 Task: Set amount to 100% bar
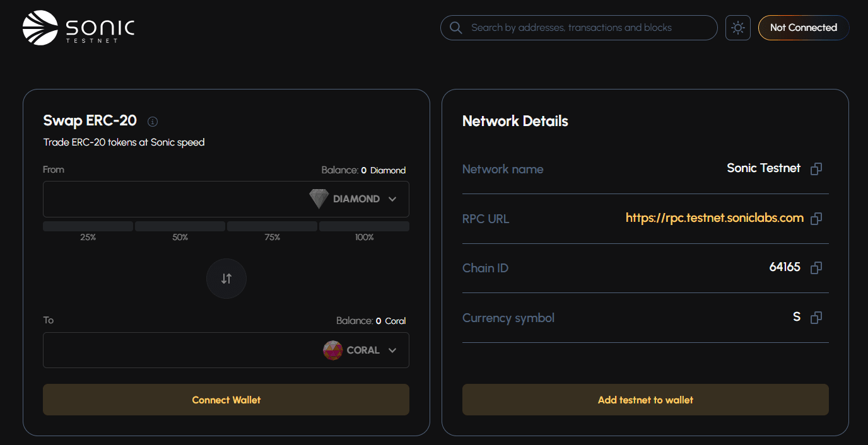click(x=364, y=226)
